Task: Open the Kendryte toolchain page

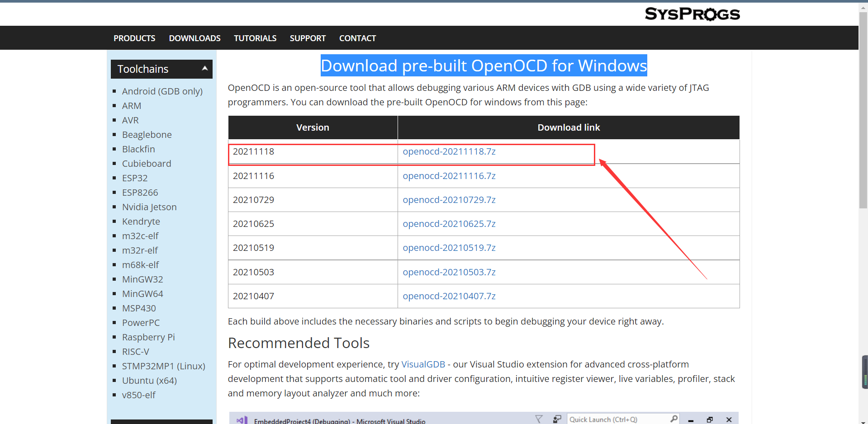Action: (x=141, y=221)
